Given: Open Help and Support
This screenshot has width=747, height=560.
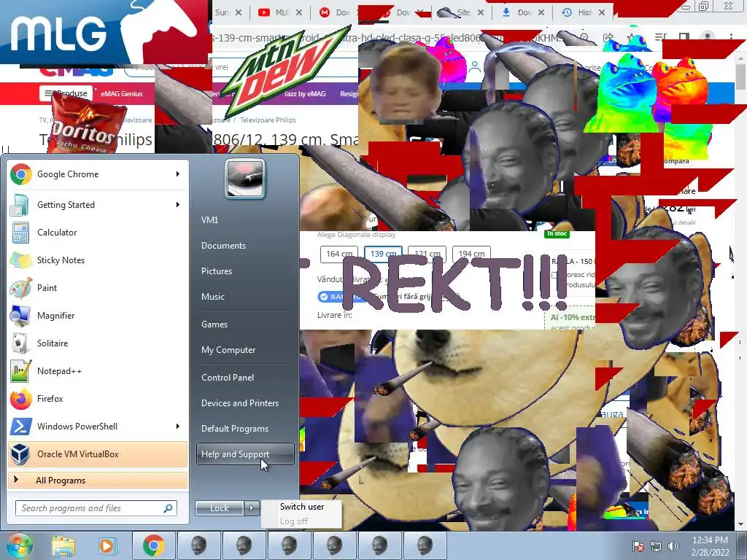Looking at the screenshot, I should click(x=245, y=454).
